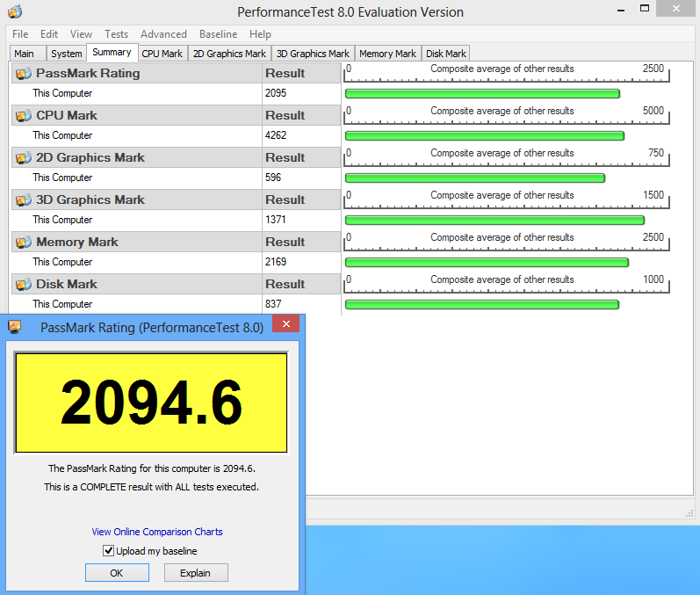Go to the 3D Graphics Mark tab

313,54
